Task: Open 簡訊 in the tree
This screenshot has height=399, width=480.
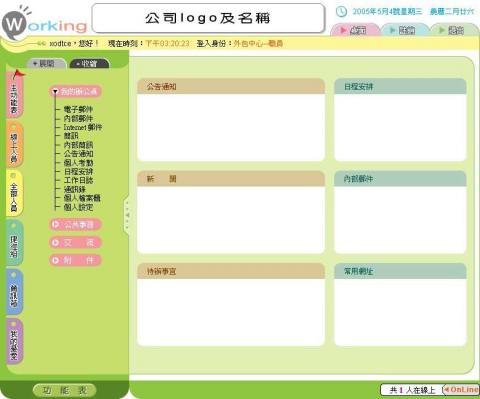Action: click(x=71, y=136)
